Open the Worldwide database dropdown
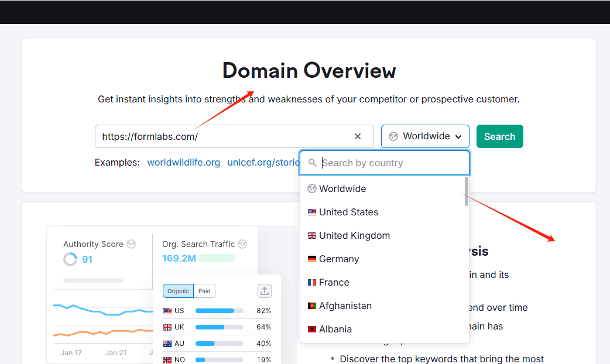The height and width of the screenshot is (364, 610). 425,136
